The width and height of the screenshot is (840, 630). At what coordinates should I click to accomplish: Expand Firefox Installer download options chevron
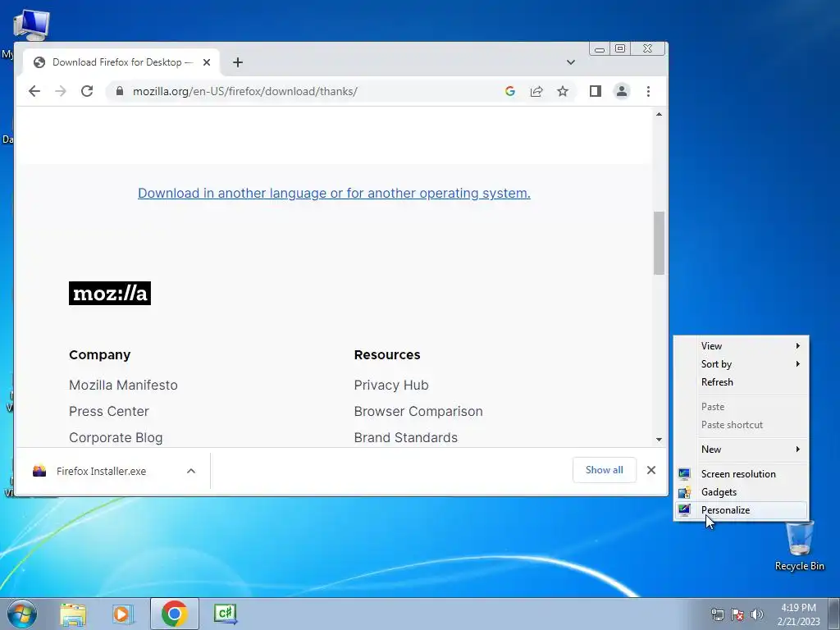[190, 471]
